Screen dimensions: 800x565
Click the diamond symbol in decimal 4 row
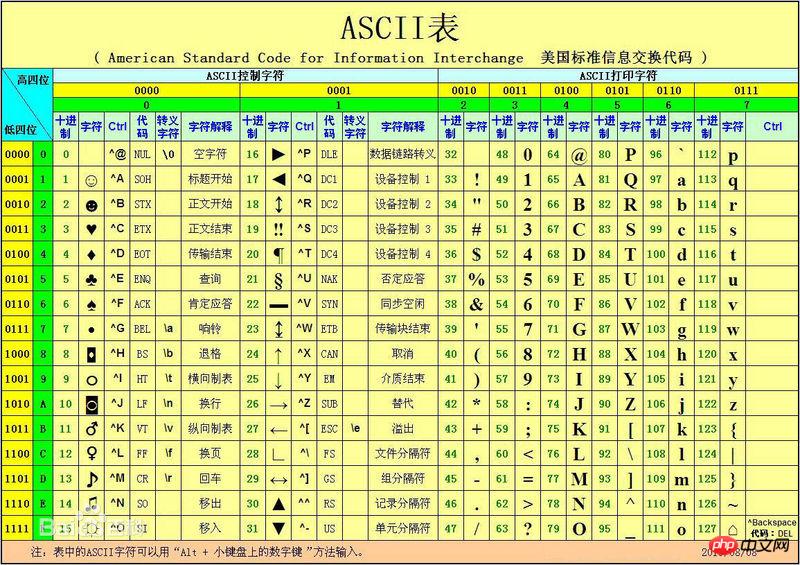pos(91,254)
